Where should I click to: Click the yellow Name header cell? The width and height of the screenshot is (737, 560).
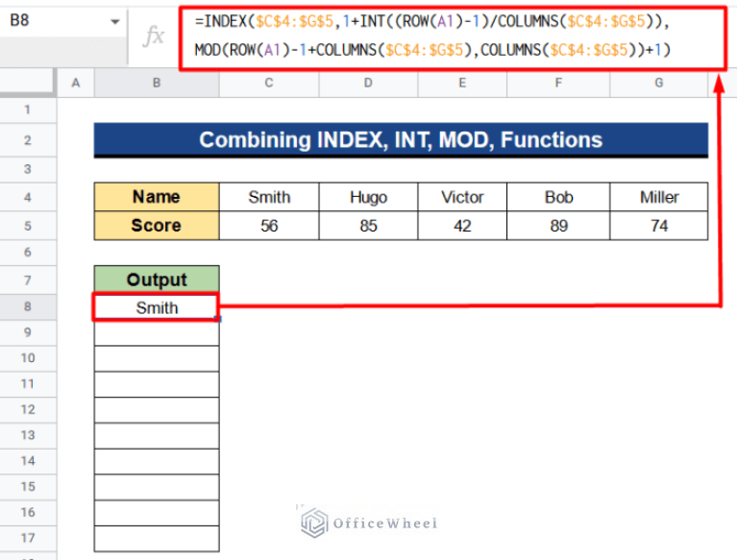(157, 197)
